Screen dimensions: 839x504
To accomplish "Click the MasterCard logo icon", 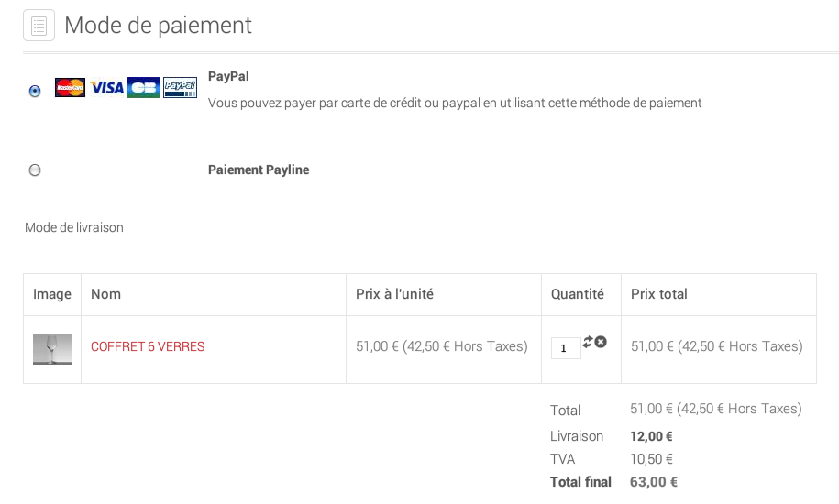I will (70, 88).
